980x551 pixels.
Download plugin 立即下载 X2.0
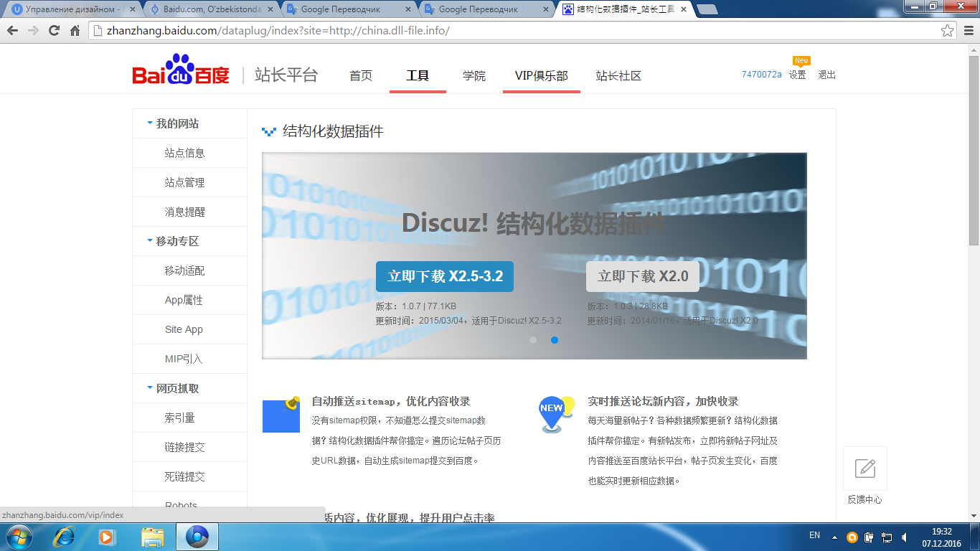point(643,276)
